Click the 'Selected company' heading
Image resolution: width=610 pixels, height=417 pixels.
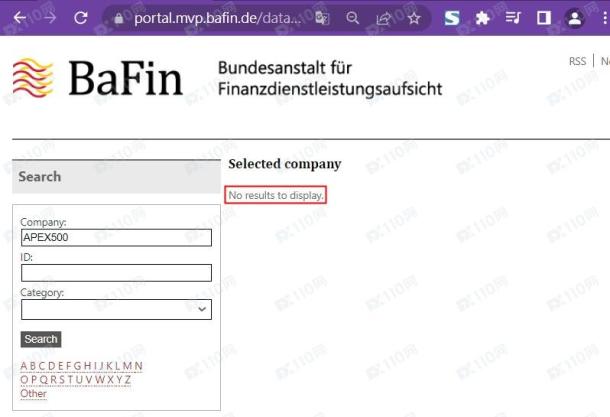pyautogui.click(x=285, y=164)
